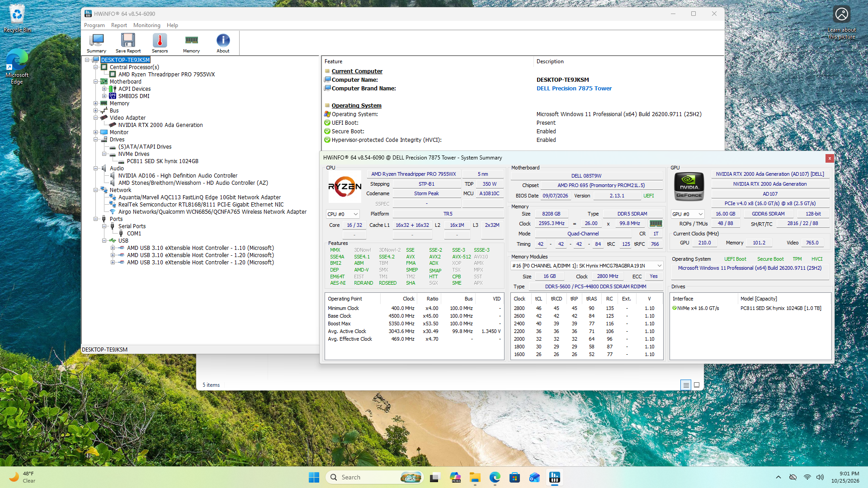The image size is (868, 488).
Task: Open the Summary toolbar icon
Action: click(x=96, y=43)
